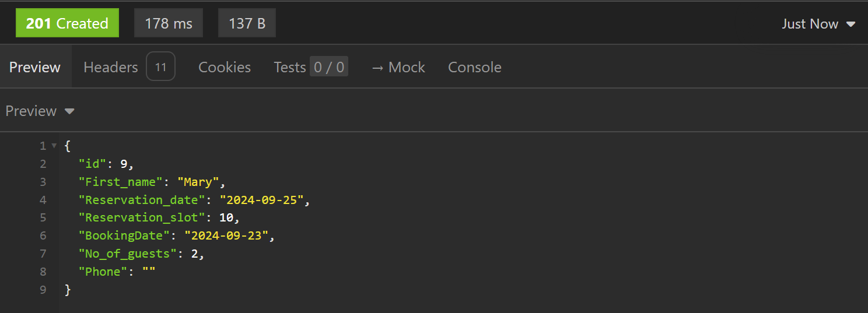This screenshot has height=313, width=868.
Task: Click the 178 ms response time badge
Action: point(169,23)
